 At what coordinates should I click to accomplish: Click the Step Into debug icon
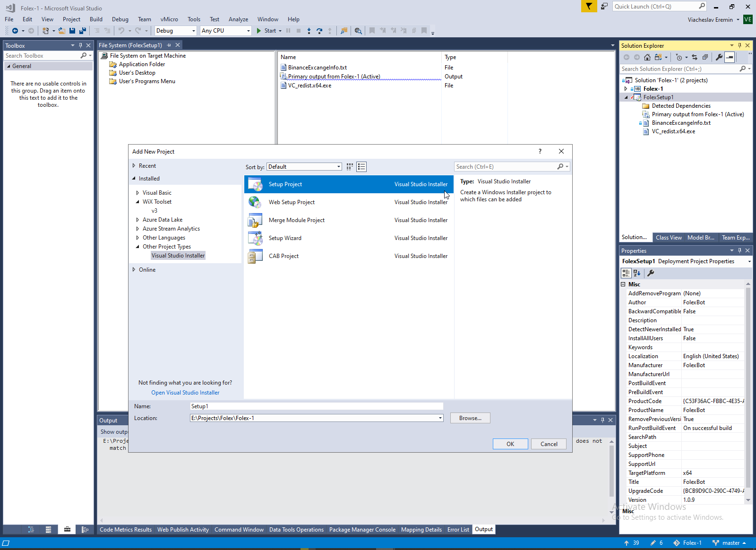(309, 31)
